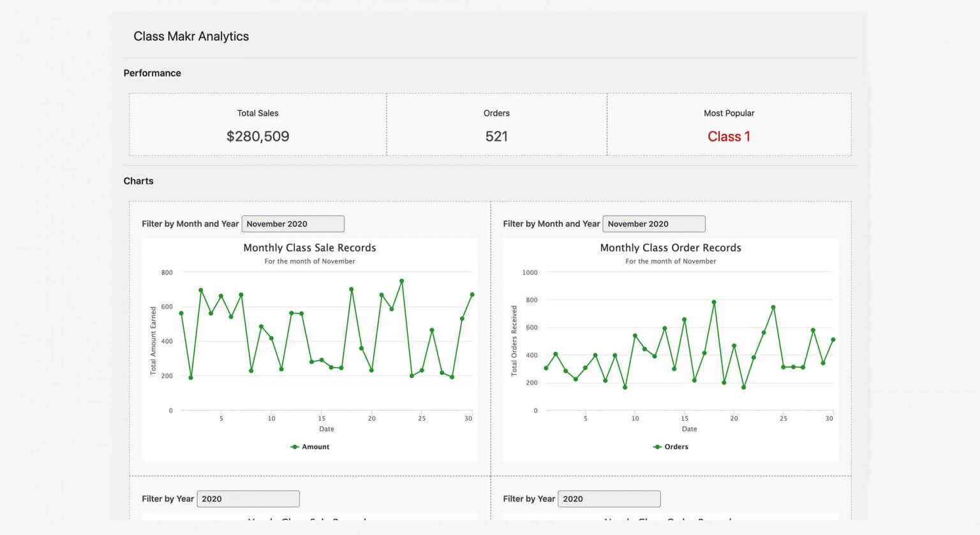Open Month and Year filter above Order Records chart
Viewport: 980px width, 535px height.
tap(654, 224)
